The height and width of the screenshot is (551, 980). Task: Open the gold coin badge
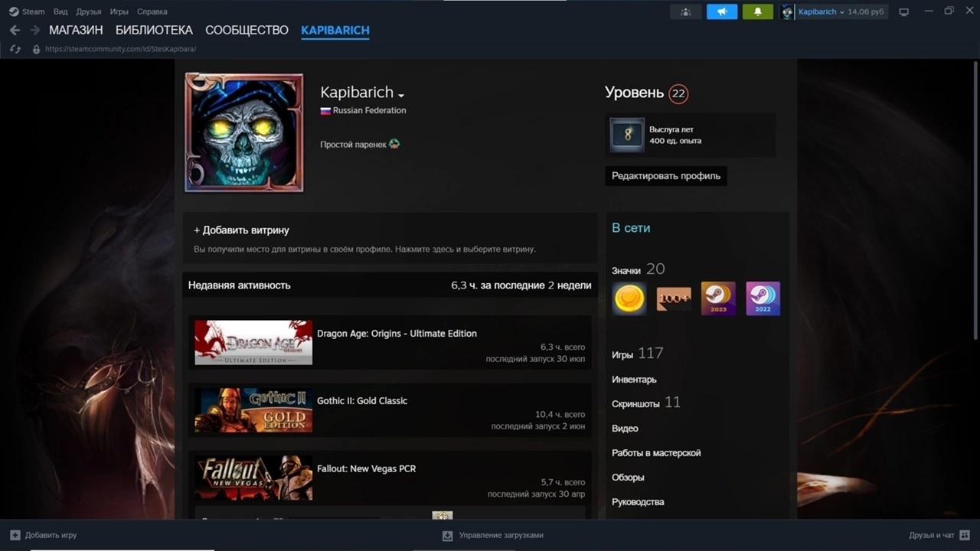[629, 298]
